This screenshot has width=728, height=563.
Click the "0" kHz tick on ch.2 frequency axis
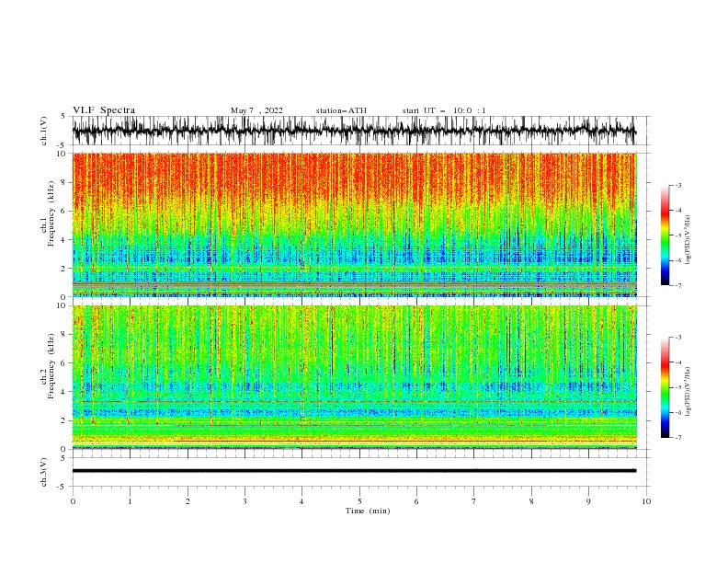point(63,449)
